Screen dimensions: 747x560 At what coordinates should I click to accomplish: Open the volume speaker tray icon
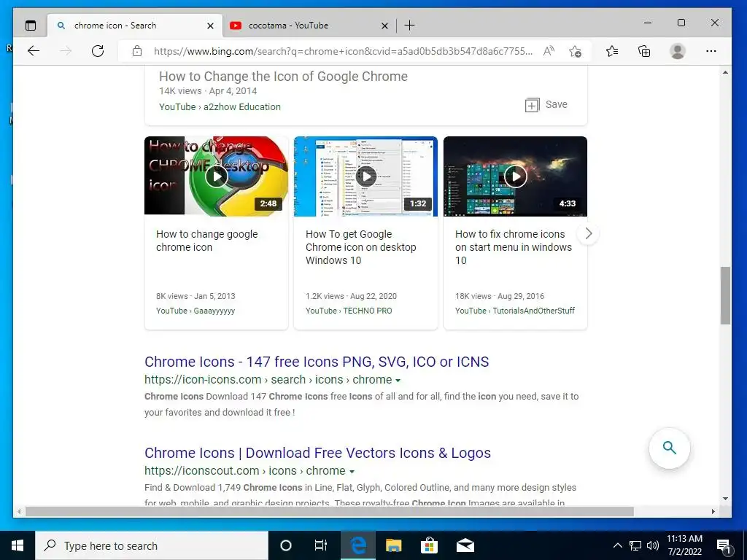[653, 545]
